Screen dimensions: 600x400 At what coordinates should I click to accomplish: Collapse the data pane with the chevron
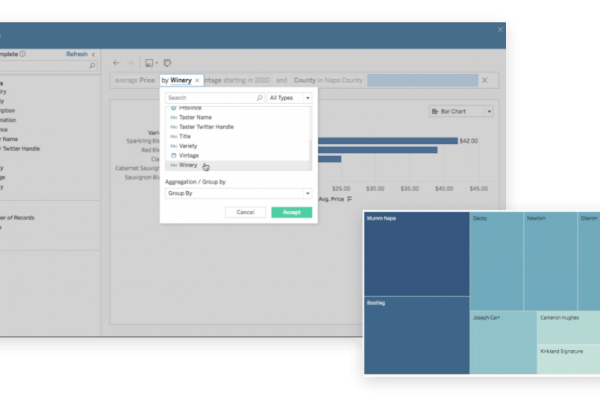[93, 54]
